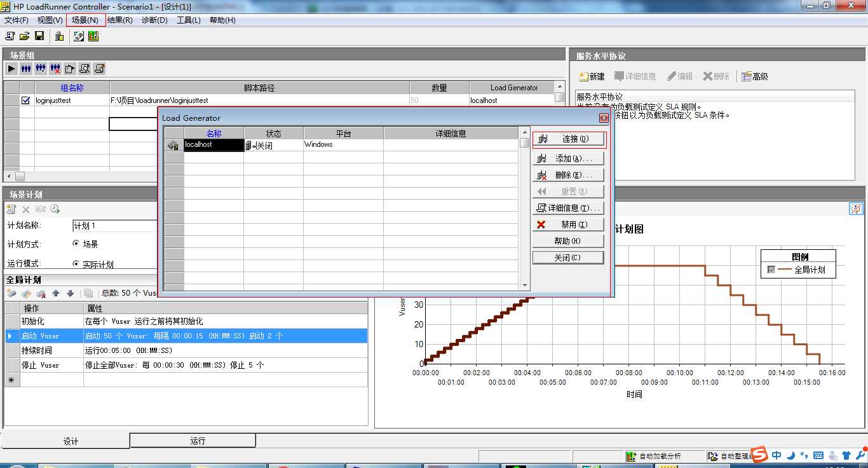
Task: Click the Sogou S input method icon
Action: click(x=759, y=453)
